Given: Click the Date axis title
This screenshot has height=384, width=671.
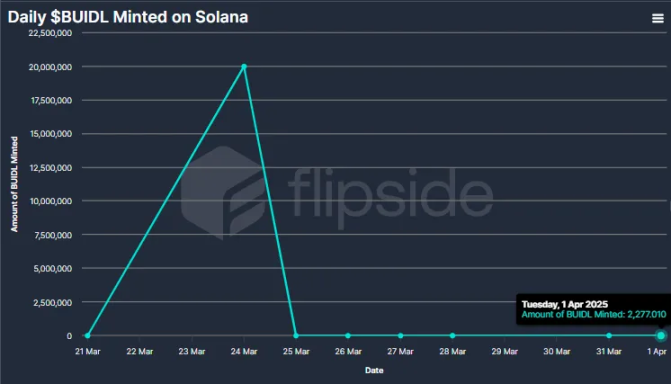Looking at the screenshot, I should (374, 370).
